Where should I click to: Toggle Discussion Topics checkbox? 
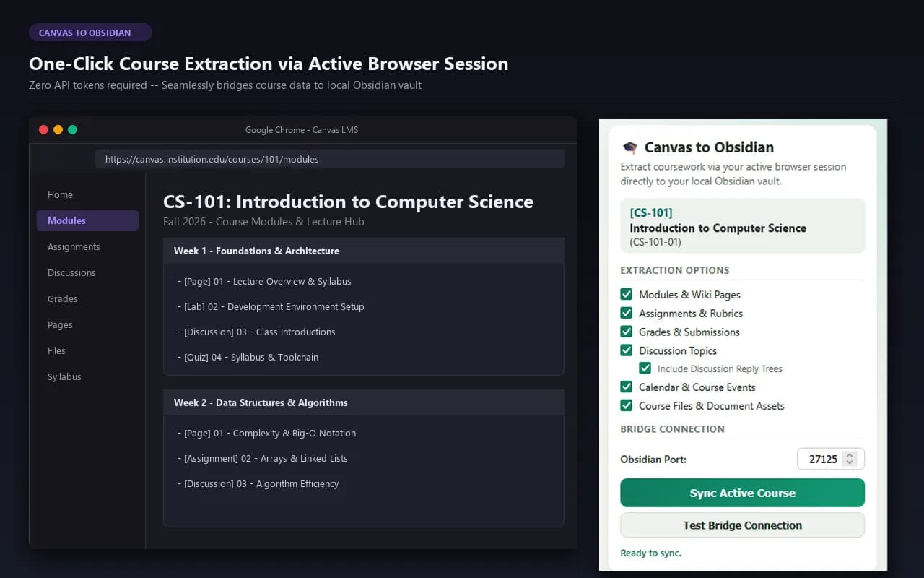627,350
